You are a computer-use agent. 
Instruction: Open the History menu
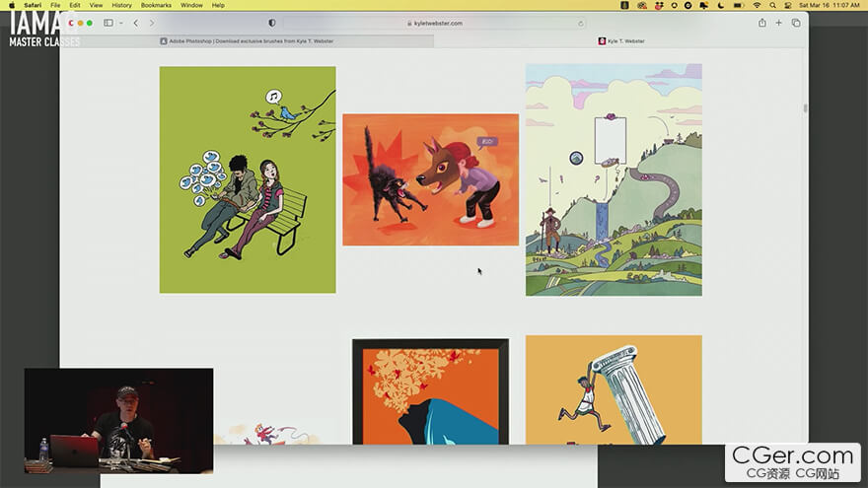pos(121,5)
